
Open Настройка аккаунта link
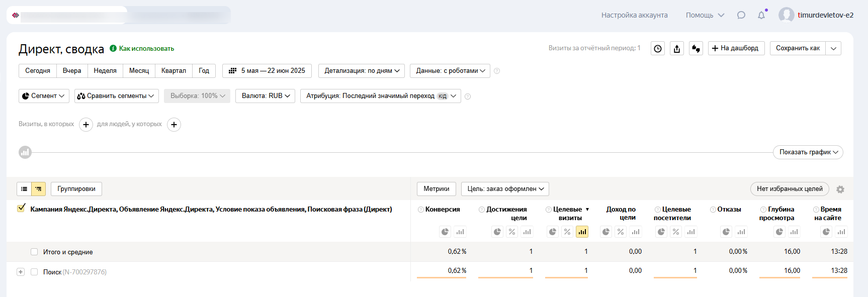point(635,15)
